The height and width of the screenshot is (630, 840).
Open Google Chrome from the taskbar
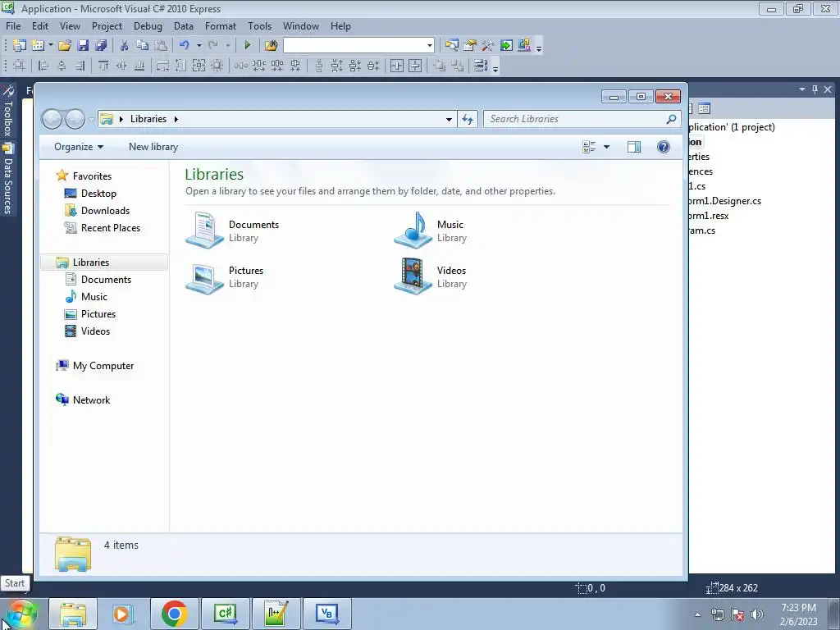(x=175, y=614)
